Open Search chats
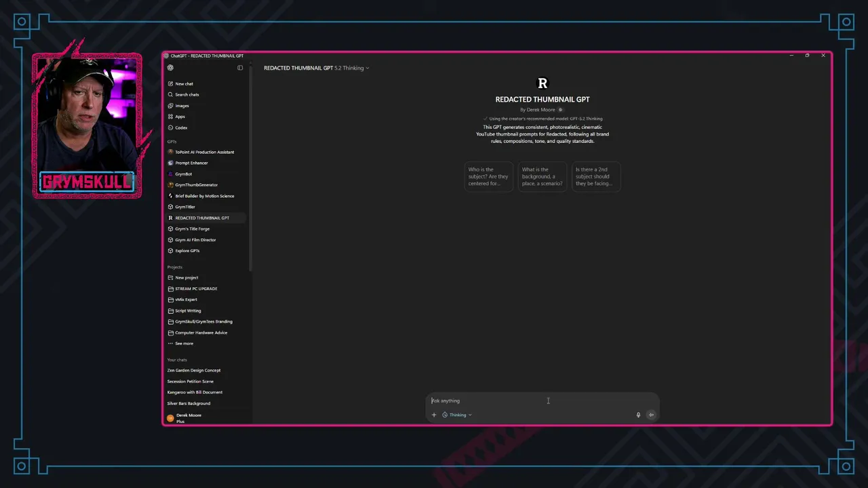This screenshot has height=488, width=868. pos(205,95)
